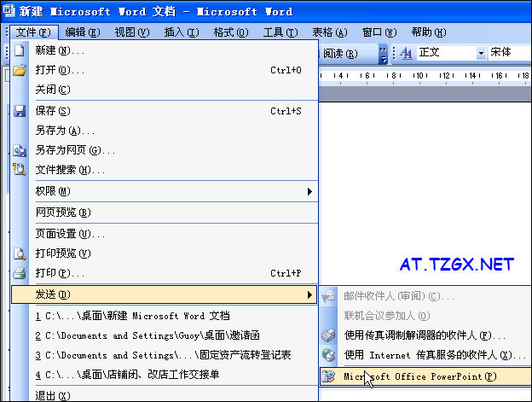The image size is (532, 402).
Task: Click the floppy disk save icon
Action: 20,111
